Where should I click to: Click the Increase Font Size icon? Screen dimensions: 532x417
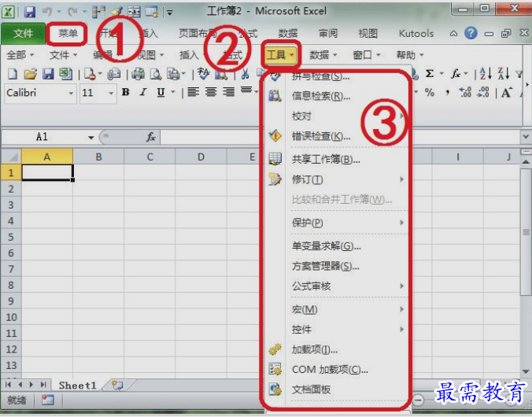pos(506,92)
